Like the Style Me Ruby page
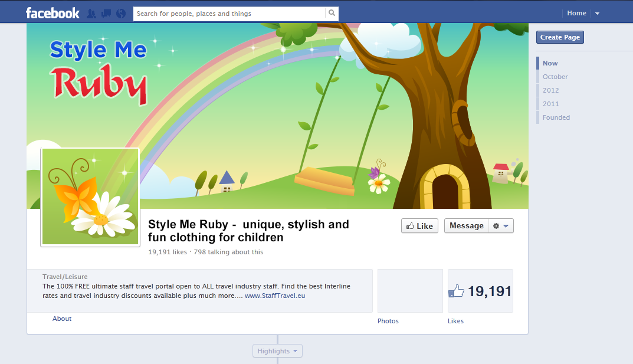The height and width of the screenshot is (364, 633). 419,226
